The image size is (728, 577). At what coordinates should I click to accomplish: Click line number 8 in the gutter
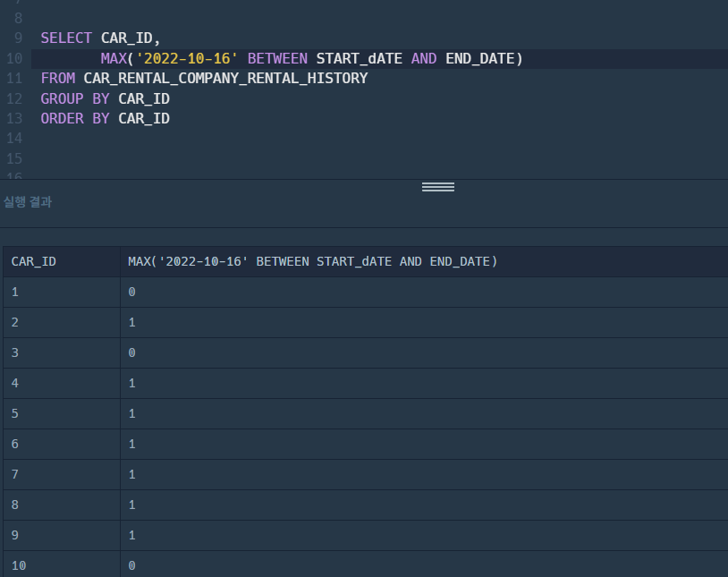(18, 18)
